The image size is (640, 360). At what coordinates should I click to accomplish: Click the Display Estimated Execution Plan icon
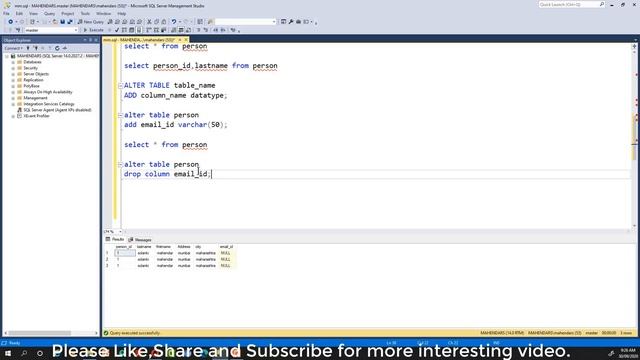tap(124, 30)
